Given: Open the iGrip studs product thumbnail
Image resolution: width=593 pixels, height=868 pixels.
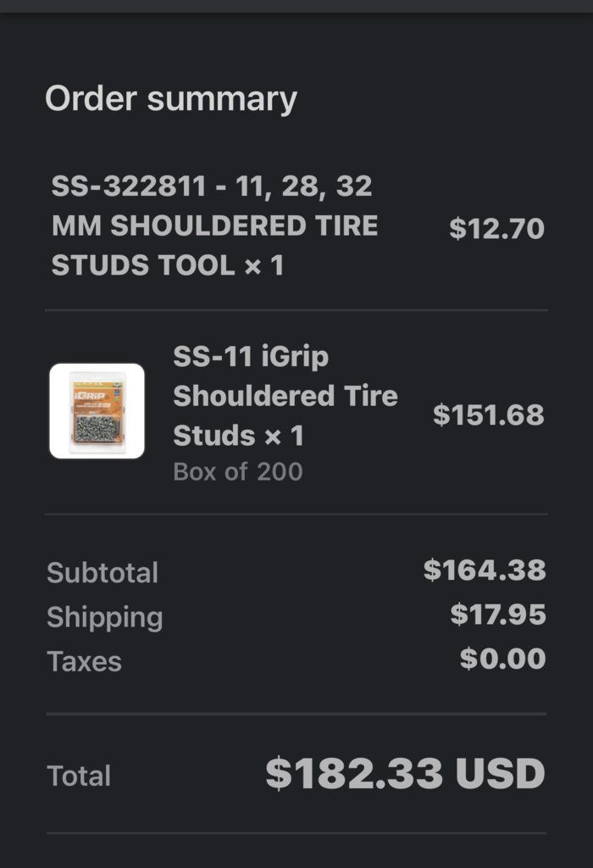Looking at the screenshot, I should coord(97,411).
